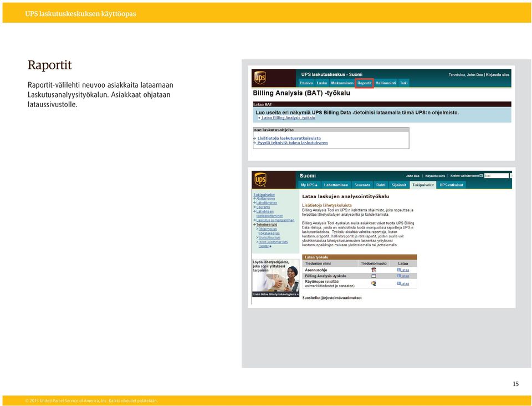
Task: Click the file type icon in Käyttöopas row
Action: pyautogui.click(x=374, y=283)
